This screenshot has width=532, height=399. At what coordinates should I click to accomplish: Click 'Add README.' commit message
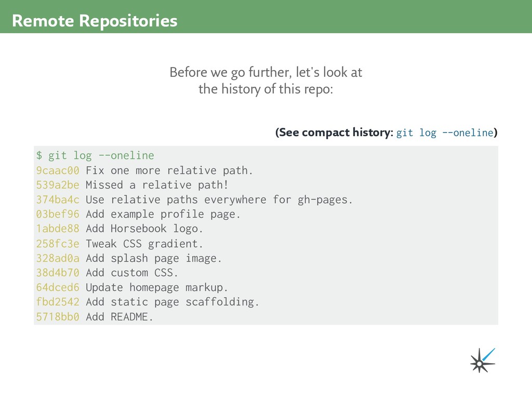pyautogui.click(x=119, y=317)
